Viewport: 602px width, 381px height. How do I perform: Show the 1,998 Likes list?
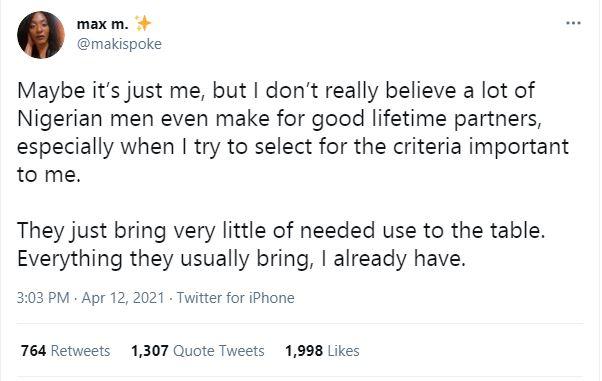[322, 351]
